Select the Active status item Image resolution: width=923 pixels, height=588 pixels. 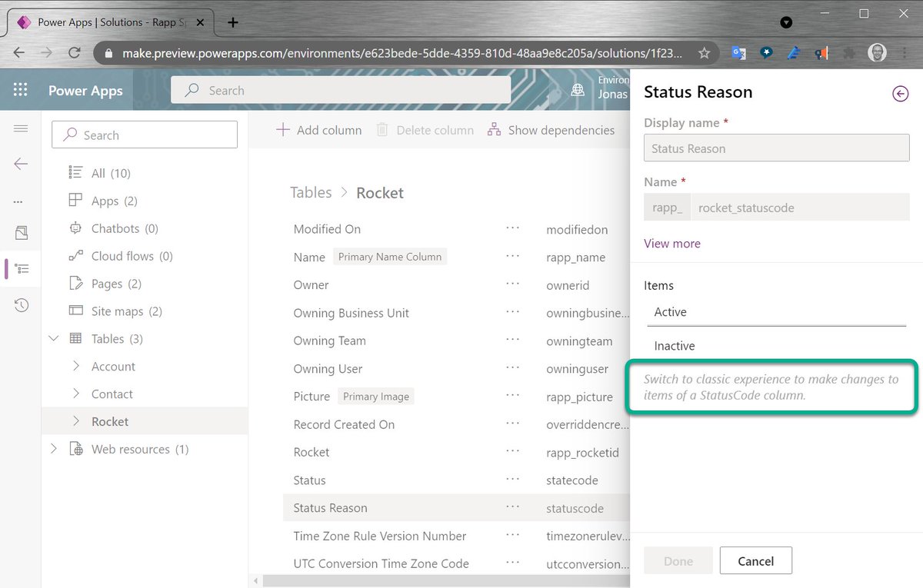point(775,312)
